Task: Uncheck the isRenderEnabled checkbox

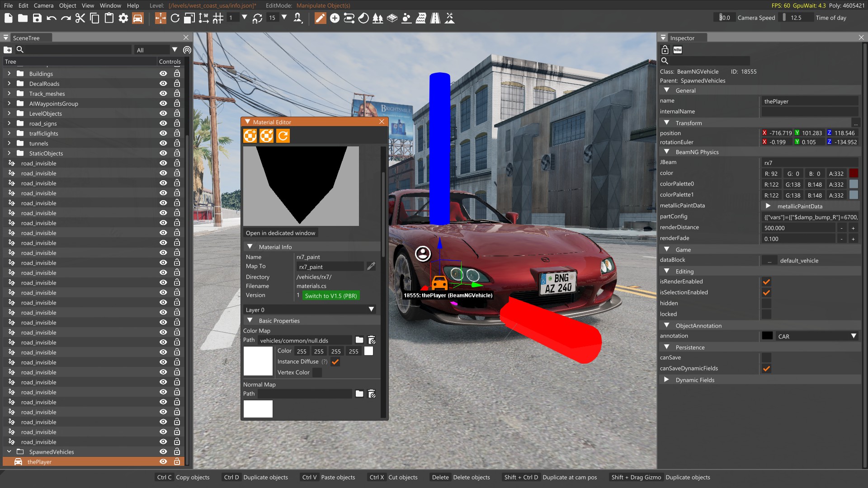Action: (x=766, y=282)
